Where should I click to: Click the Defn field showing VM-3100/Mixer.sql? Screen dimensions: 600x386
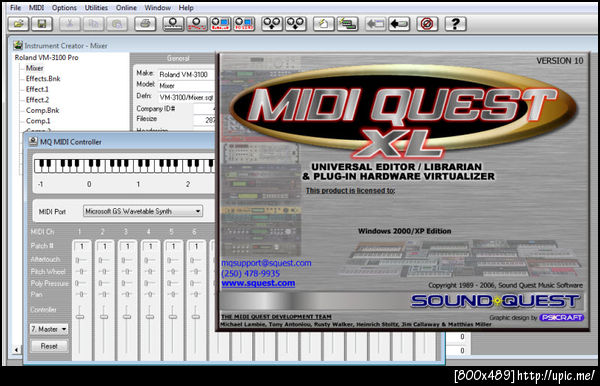pos(186,97)
